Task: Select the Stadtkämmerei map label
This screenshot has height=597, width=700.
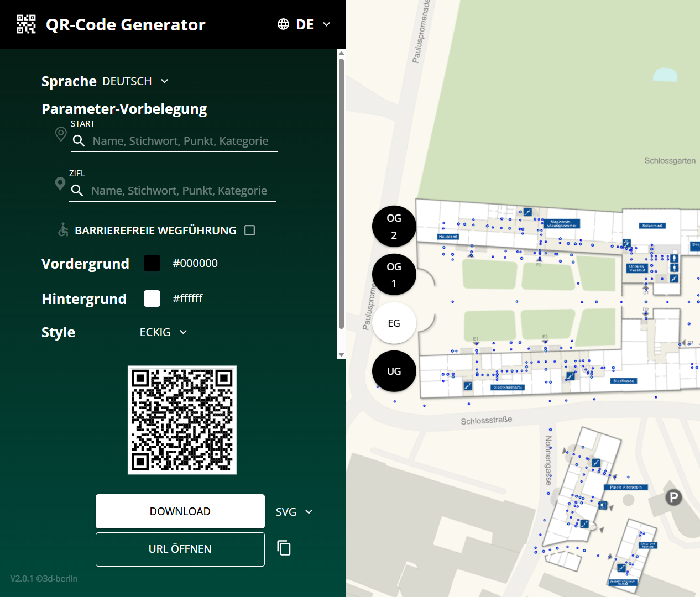Action: 508,387
